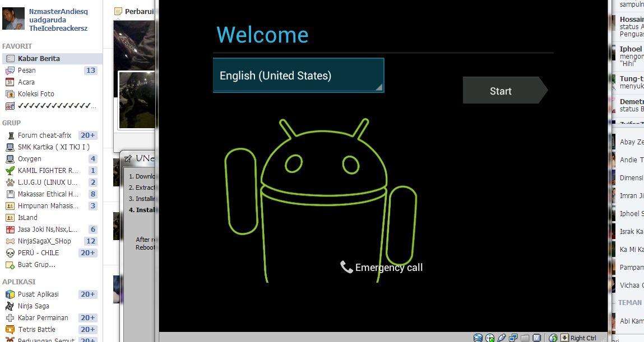Click Buat Grup to create a group

(36, 265)
